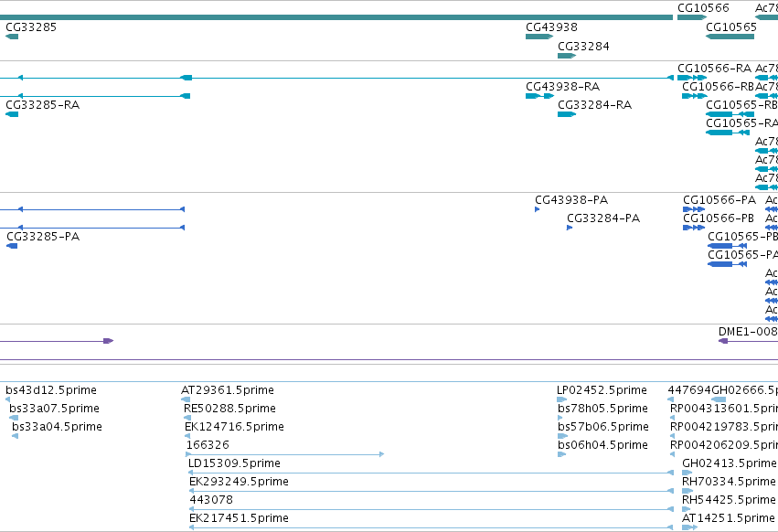Image resolution: width=778 pixels, height=532 pixels.
Task: Open the bs57b06.5prime EST label
Action: pos(603,427)
